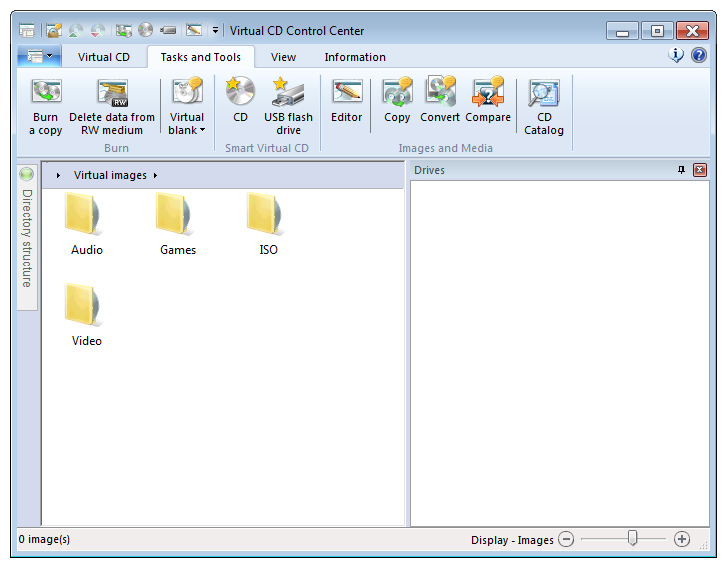The image size is (727, 570).
Task: Open the Information tab
Action: (355, 57)
